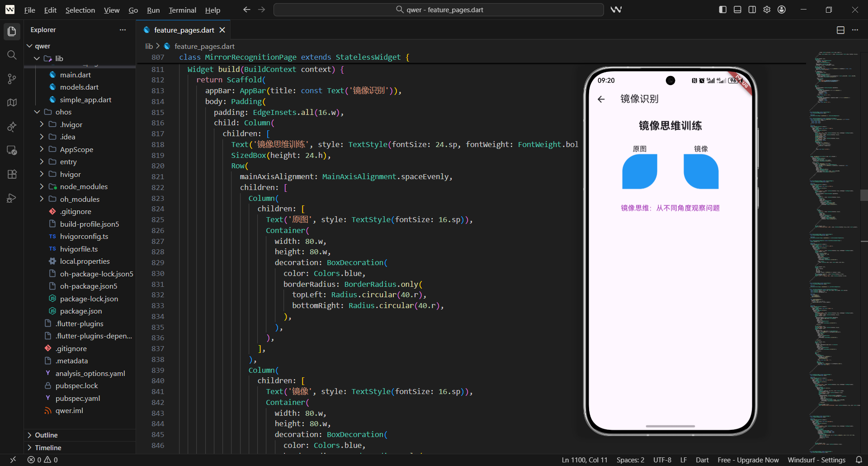Select language mode Dart in status bar
Viewport: 868px width, 466px height.
point(702,460)
